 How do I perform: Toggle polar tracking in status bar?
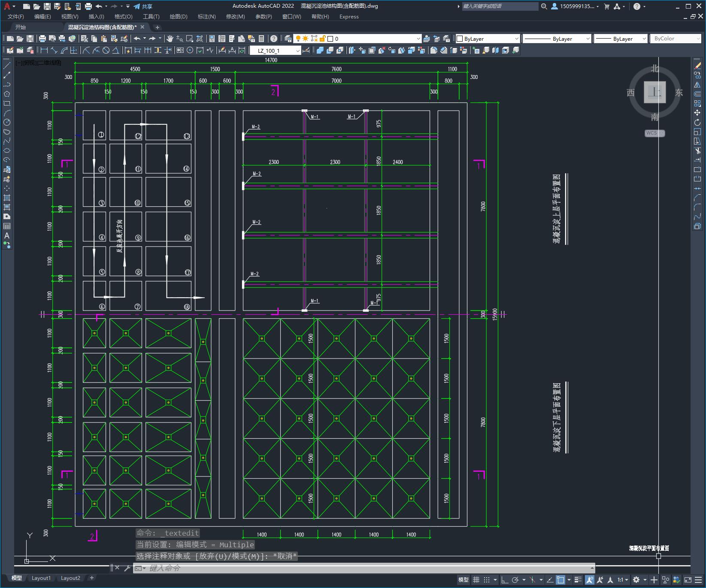[x=515, y=580]
